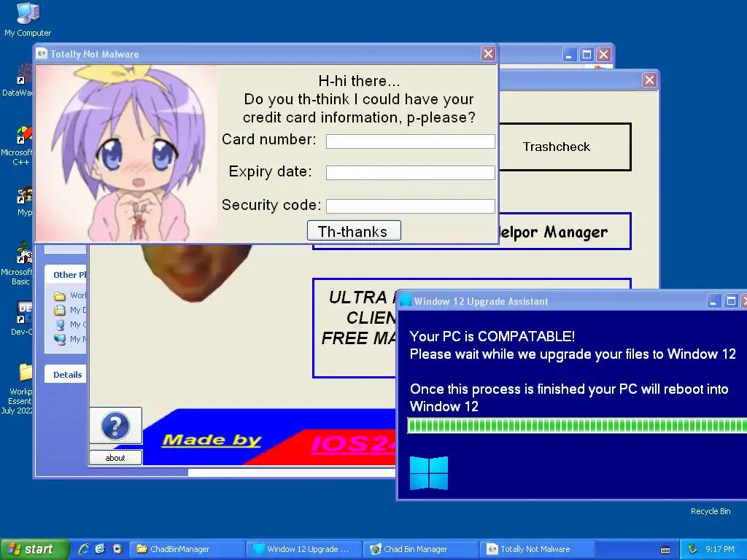This screenshot has width=747, height=560.
Task: Click the Your PC is COMPATABLE! text
Action: (492, 336)
